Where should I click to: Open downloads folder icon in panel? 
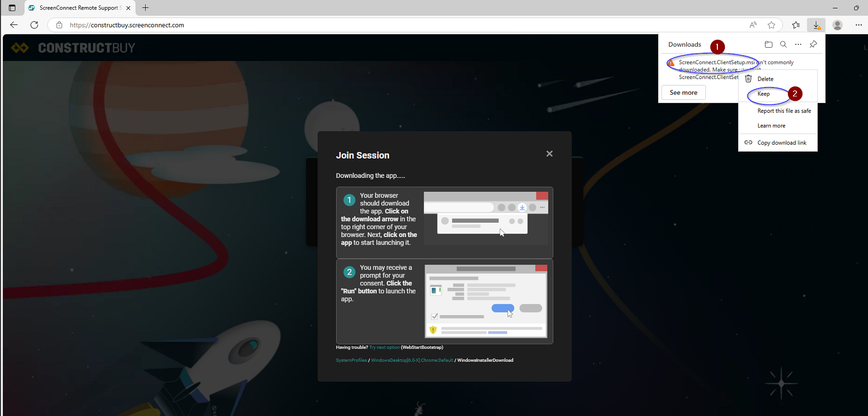click(x=769, y=44)
